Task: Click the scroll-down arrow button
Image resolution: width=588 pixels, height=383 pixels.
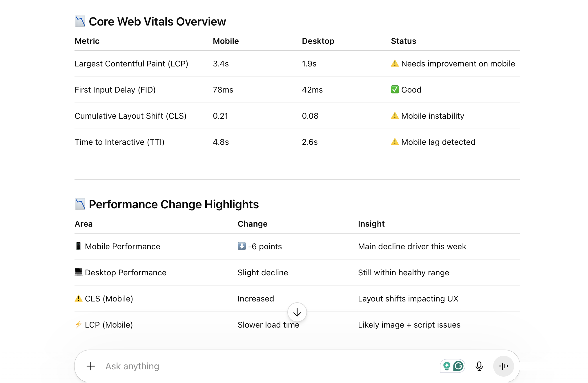Action: 297,312
